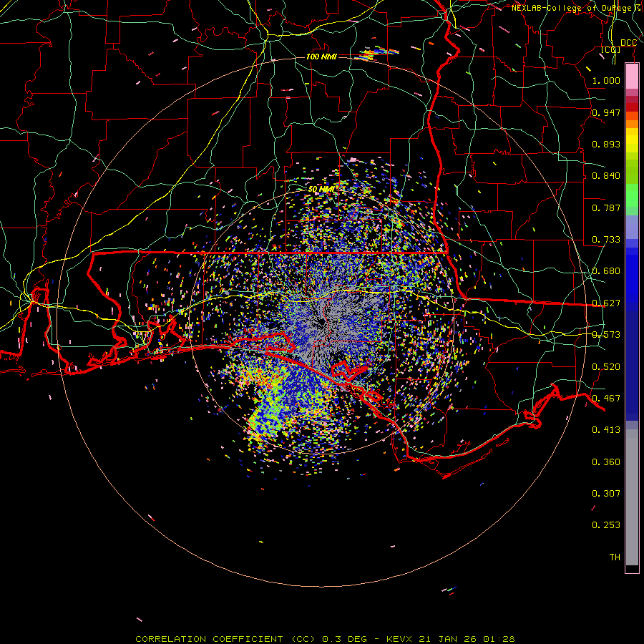Click the 0.413 scale value
Viewport: 644px width, 644px height.
coord(606,430)
